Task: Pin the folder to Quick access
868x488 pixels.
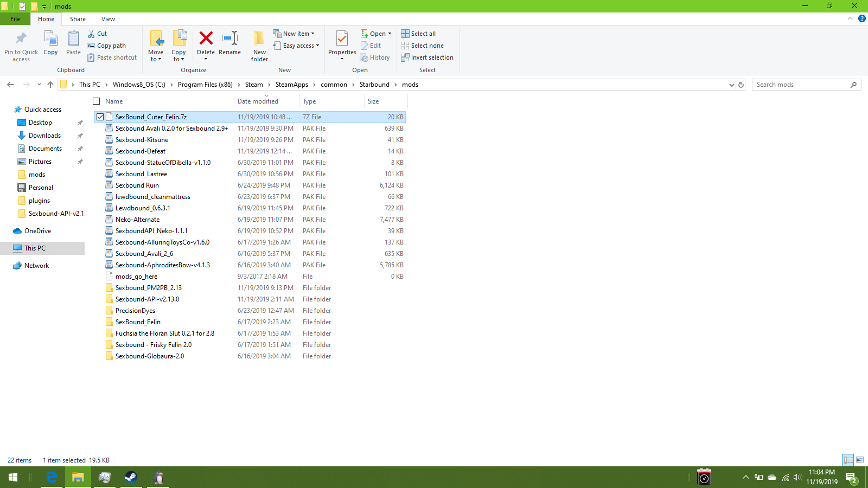Action: (21, 46)
